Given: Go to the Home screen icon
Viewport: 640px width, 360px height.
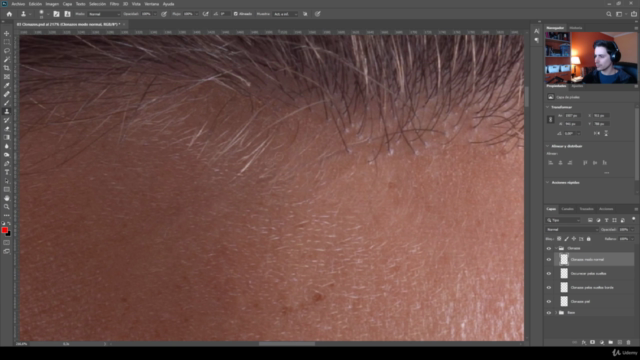Looking at the screenshot, I should pyautogui.click(x=9, y=14).
